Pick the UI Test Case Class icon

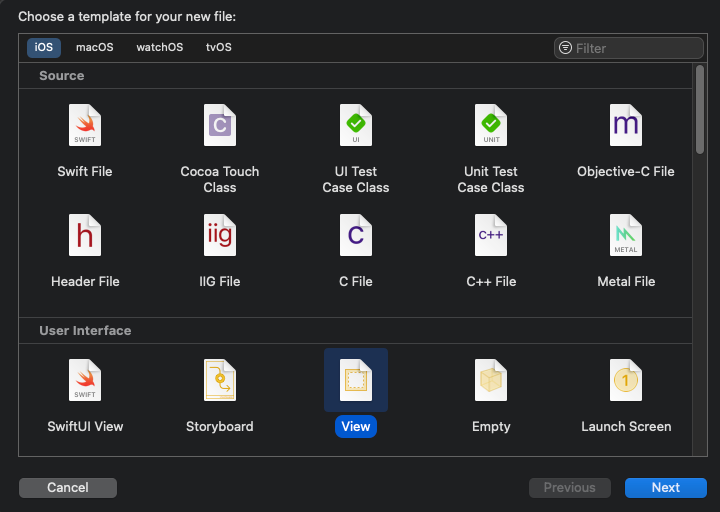(356, 125)
